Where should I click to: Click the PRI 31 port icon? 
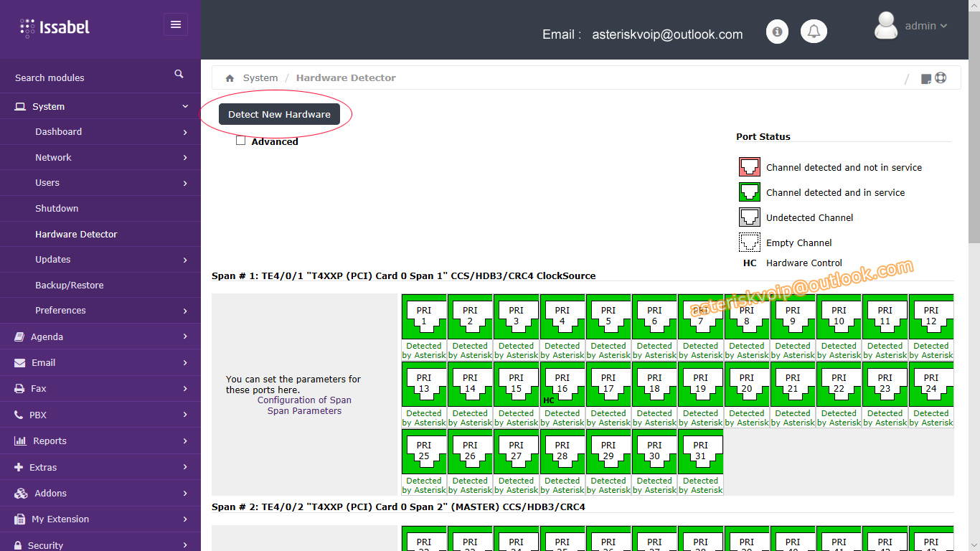[x=700, y=451]
